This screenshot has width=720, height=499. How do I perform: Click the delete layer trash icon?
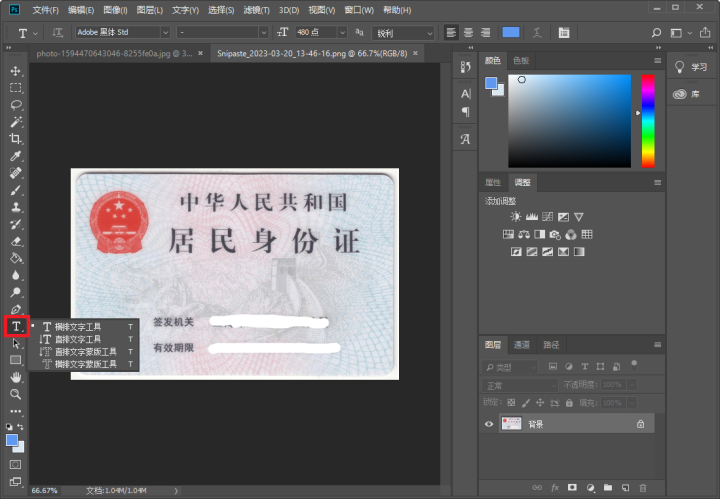click(642, 488)
